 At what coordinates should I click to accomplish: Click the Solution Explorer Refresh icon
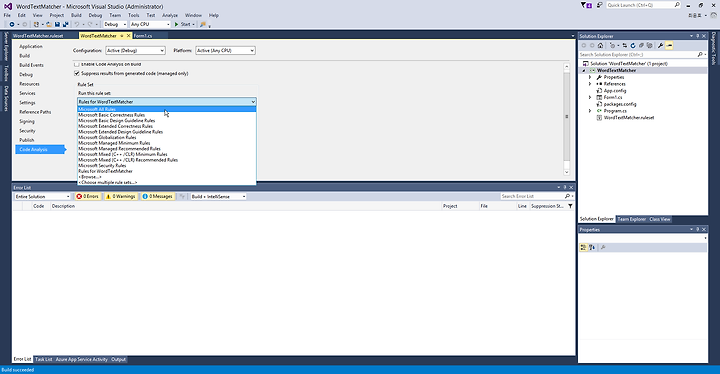pos(633,45)
